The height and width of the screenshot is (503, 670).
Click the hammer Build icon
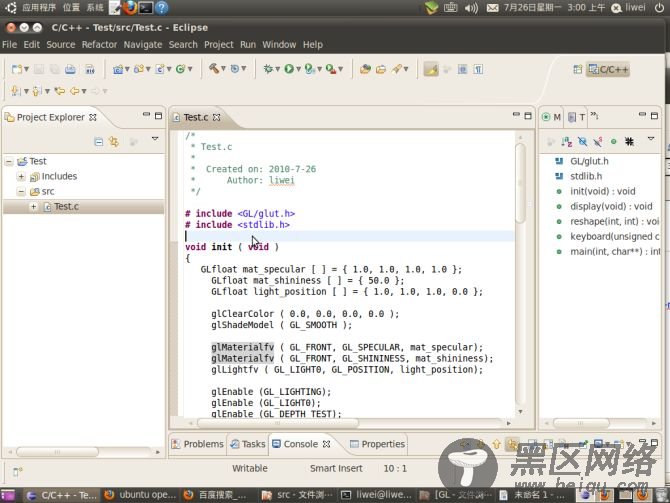[x=214, y=68]
